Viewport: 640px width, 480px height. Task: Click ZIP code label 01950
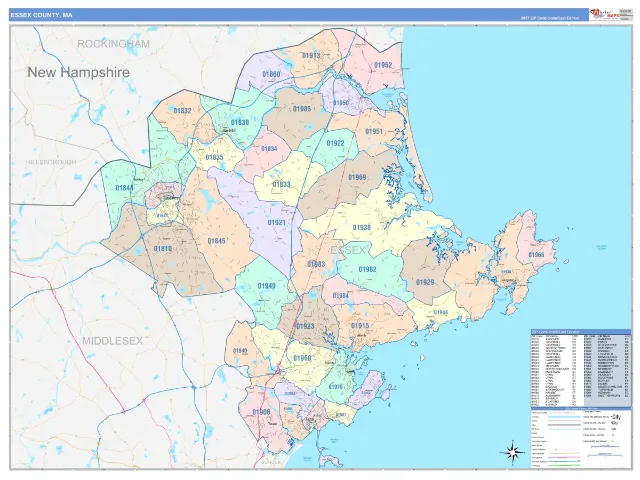click(x=341, y=103)
